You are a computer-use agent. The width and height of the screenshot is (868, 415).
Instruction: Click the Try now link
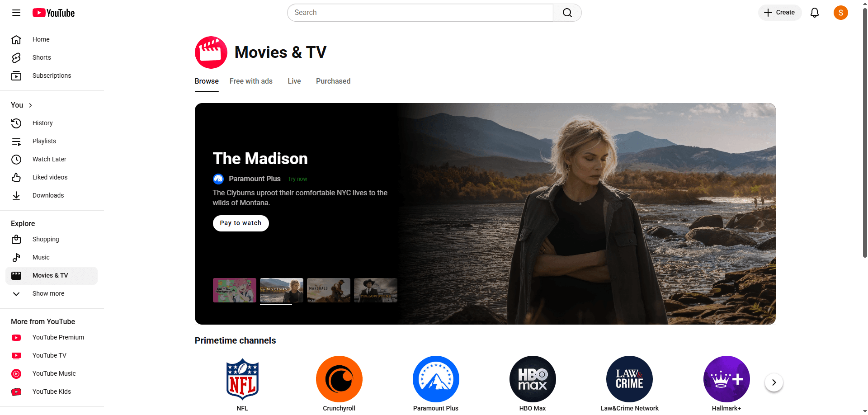297,179
